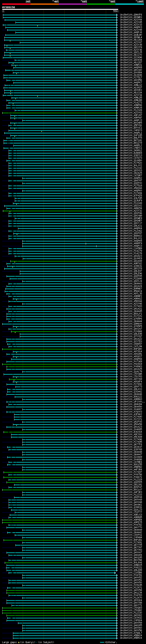Click the green alignment bar of UniRef100_Q41449
The image size is (146, 644).
(x=64, y=261)
